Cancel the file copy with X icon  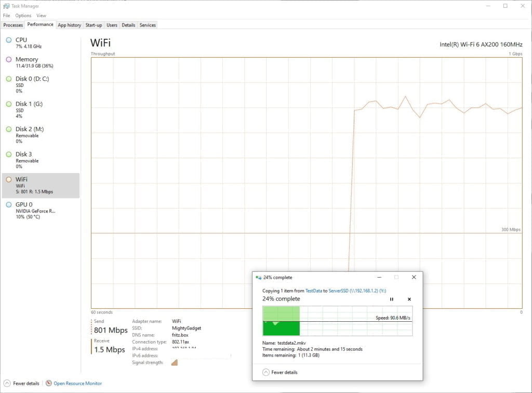pos(409,299)
